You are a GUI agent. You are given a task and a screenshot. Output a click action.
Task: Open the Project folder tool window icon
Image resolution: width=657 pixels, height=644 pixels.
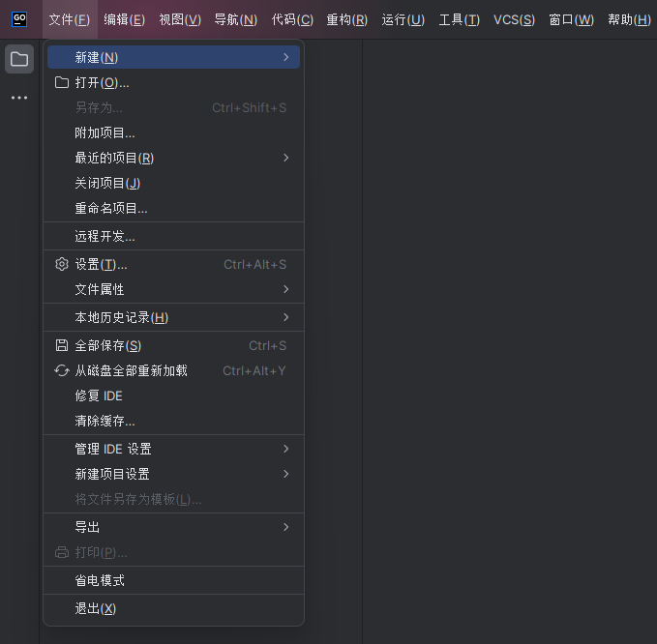click(19, 59)
